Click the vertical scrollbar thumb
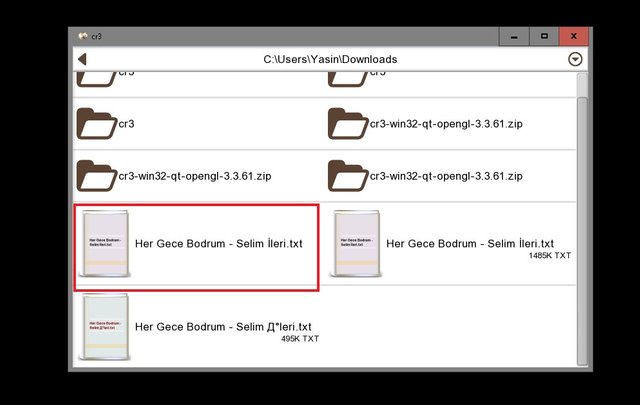The image size is (640, 405). 582,231
